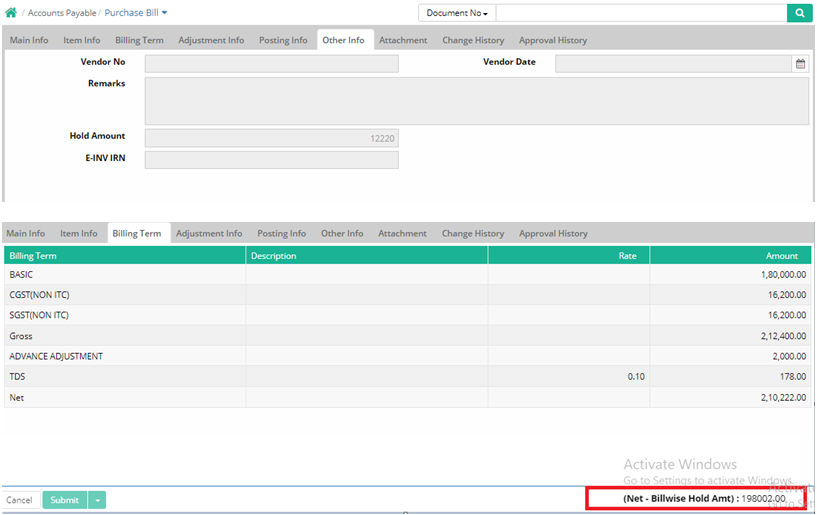Click into the Remarks text area
817x515 pixels.
tap(476, 101)
